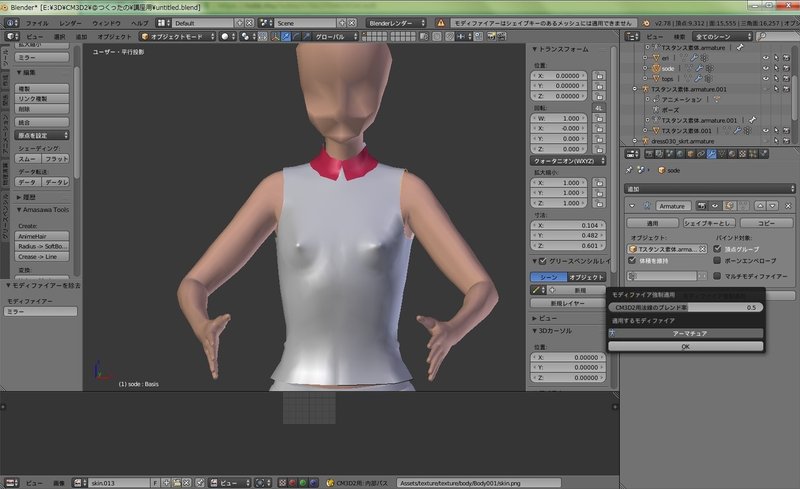Viewport: 800px width, 489px height.
Task: Open the オブジェクトモード mode dropdown
Action: pyautogui.click(x=175, y=36)
